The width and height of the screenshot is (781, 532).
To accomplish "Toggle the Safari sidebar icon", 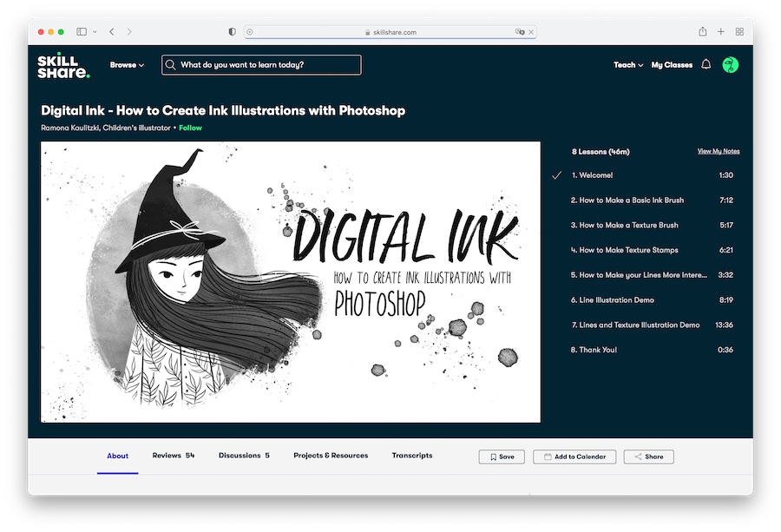I will click(82, 31).
